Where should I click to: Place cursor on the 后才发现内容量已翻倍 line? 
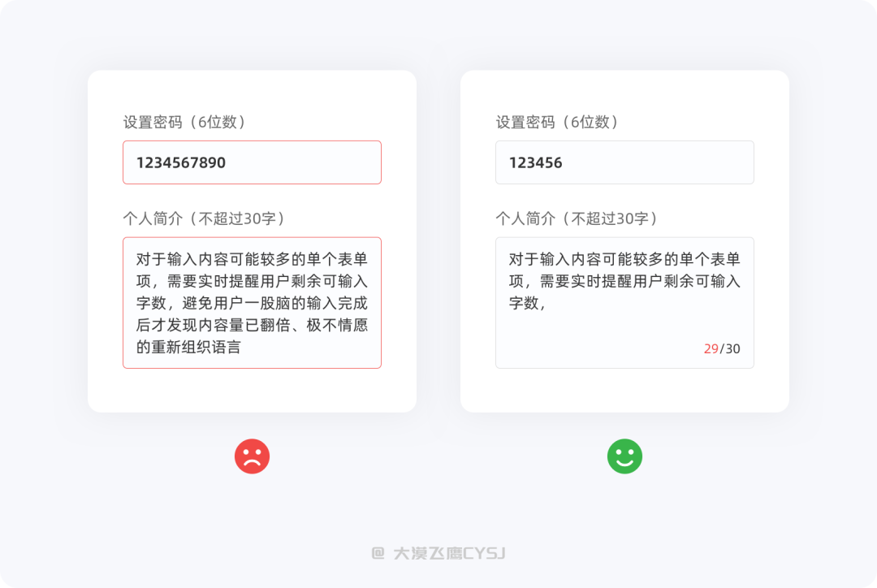click(x=252, y=326)
